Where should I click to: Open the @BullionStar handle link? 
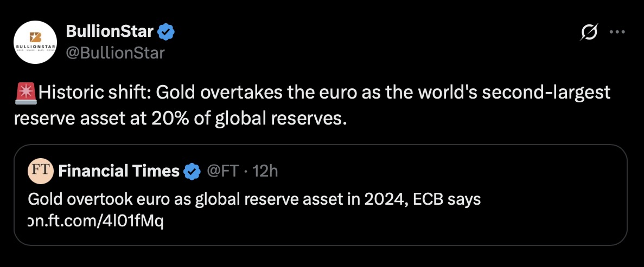tap(115, 53)
